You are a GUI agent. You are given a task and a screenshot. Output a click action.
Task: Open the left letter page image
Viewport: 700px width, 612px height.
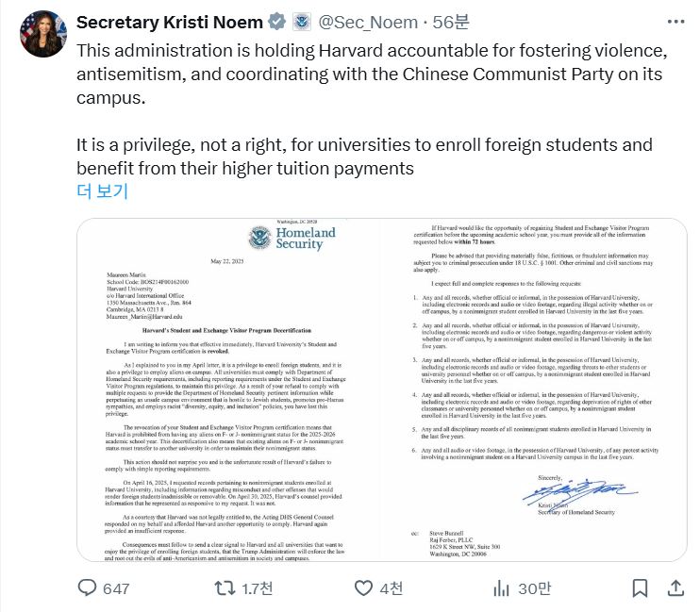coord(228,389)
